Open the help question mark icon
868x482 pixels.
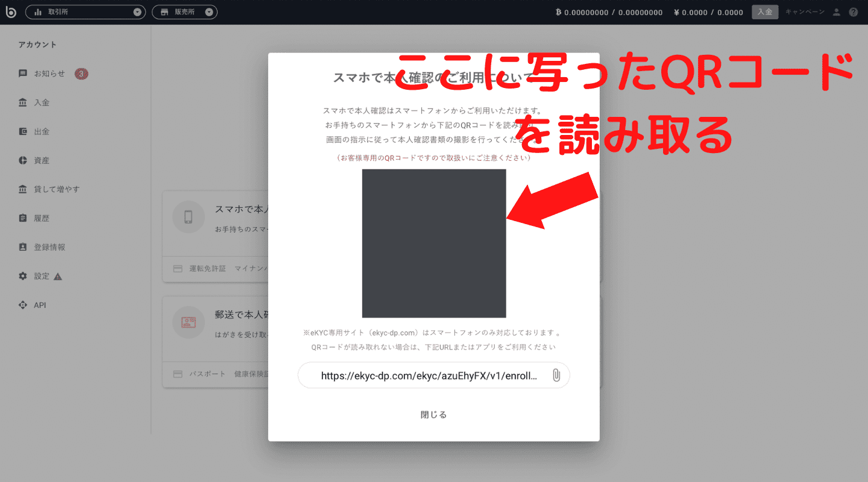pos(853,12)
